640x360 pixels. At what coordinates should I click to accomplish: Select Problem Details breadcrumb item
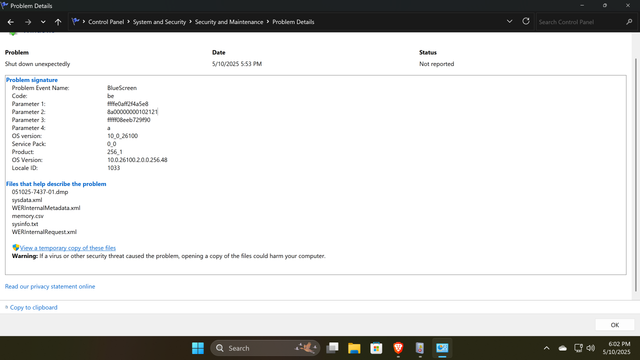pyautogui.click(x=293, y=22)
